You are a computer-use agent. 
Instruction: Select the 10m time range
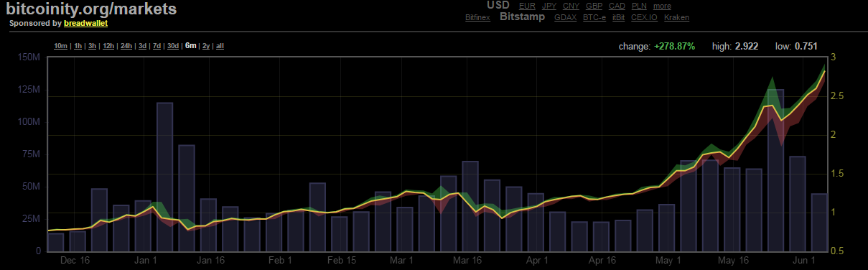click(x=61, y=46)
